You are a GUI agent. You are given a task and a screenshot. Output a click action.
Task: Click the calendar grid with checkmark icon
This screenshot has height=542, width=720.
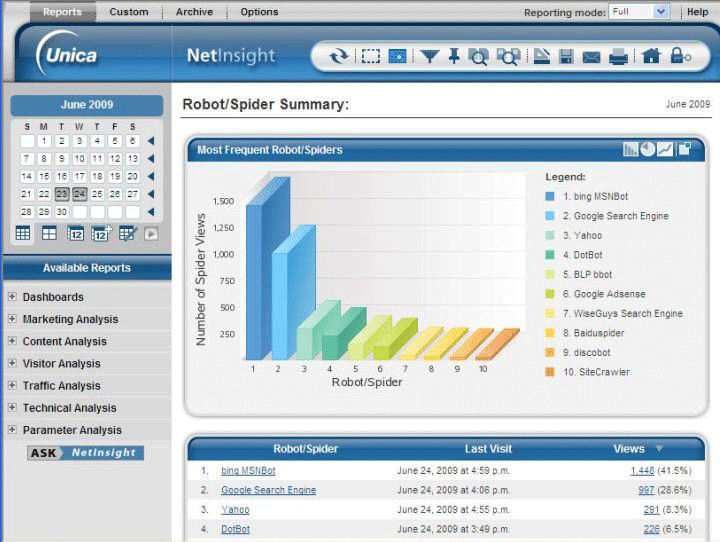pyautogui.click(x=128, y=233)
